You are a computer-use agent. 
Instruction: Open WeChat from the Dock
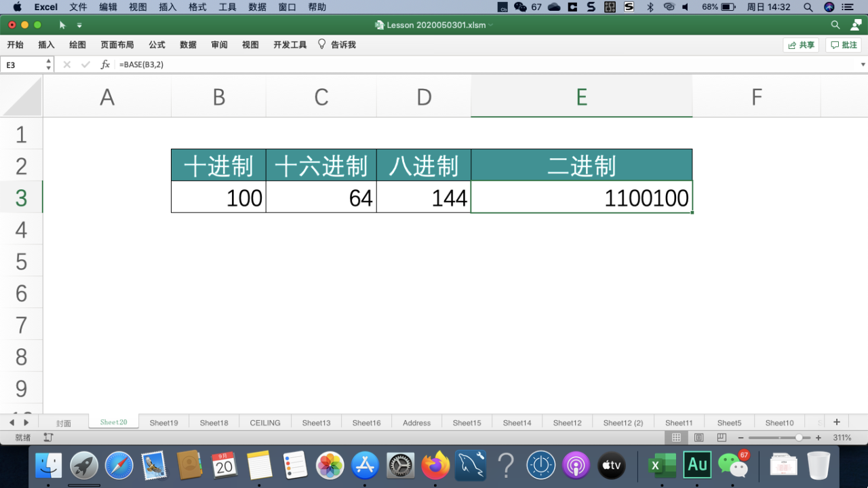pos(732,465)
